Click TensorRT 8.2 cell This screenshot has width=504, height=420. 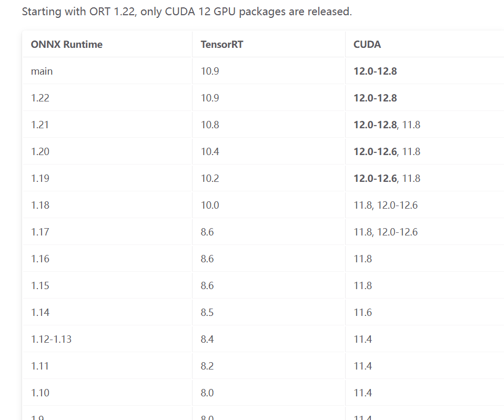pos(207,366)
